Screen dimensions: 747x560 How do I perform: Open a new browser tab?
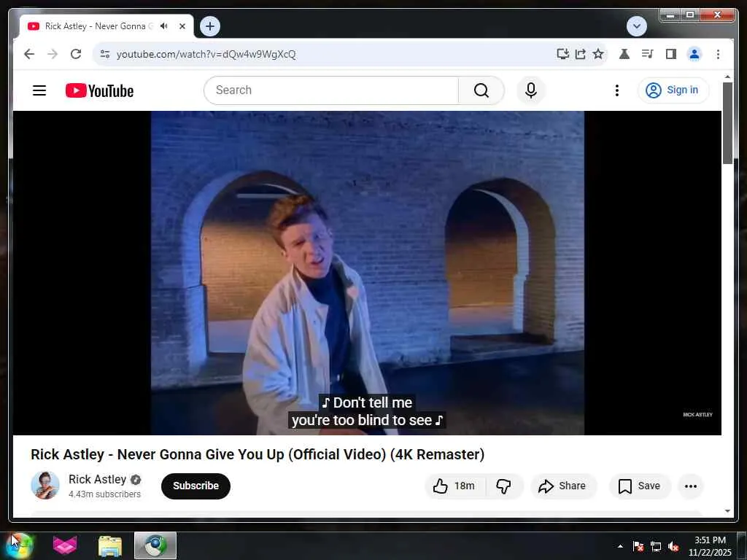[210, 26]
